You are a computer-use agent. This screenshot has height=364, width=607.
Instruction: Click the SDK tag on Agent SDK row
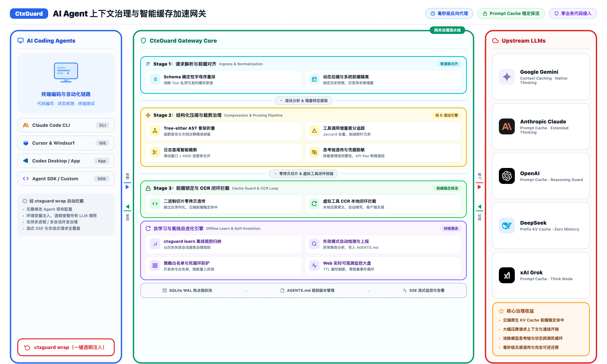tap(101, 179)
